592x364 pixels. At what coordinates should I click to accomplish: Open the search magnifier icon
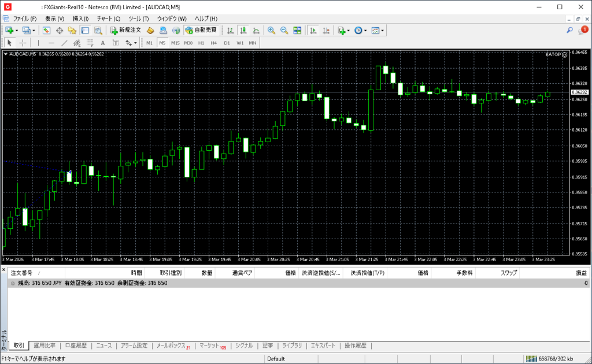(x=569, y=30)
